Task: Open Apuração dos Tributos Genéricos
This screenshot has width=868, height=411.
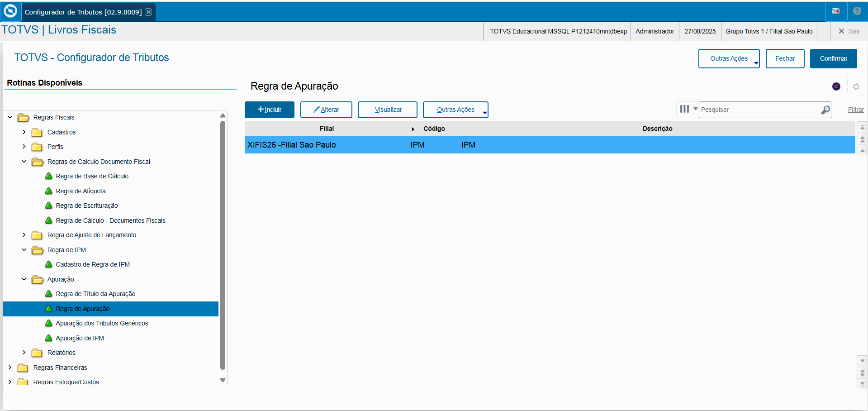Action: [x=102, y=323]
